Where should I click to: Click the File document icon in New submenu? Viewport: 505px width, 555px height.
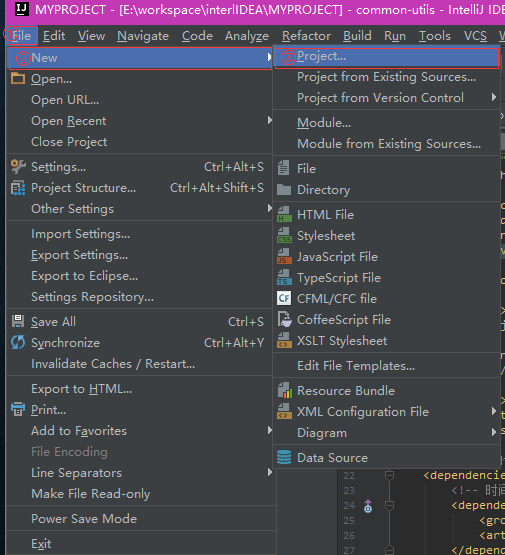point(283,168)
